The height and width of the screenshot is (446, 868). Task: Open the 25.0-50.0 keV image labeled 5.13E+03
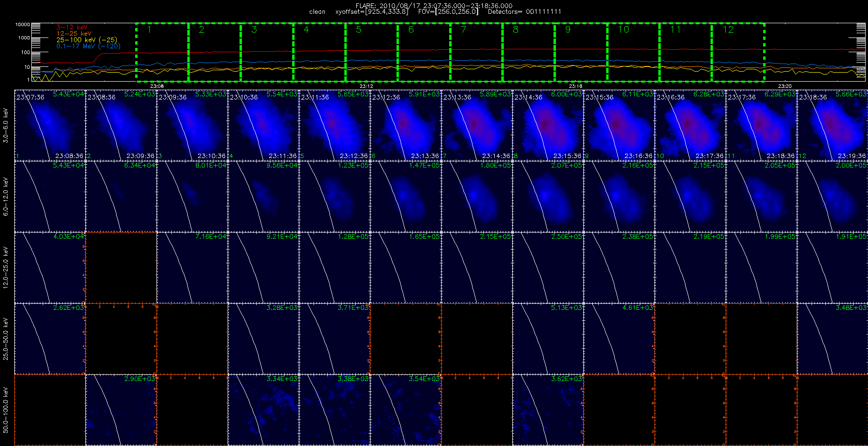pos(548,338)
